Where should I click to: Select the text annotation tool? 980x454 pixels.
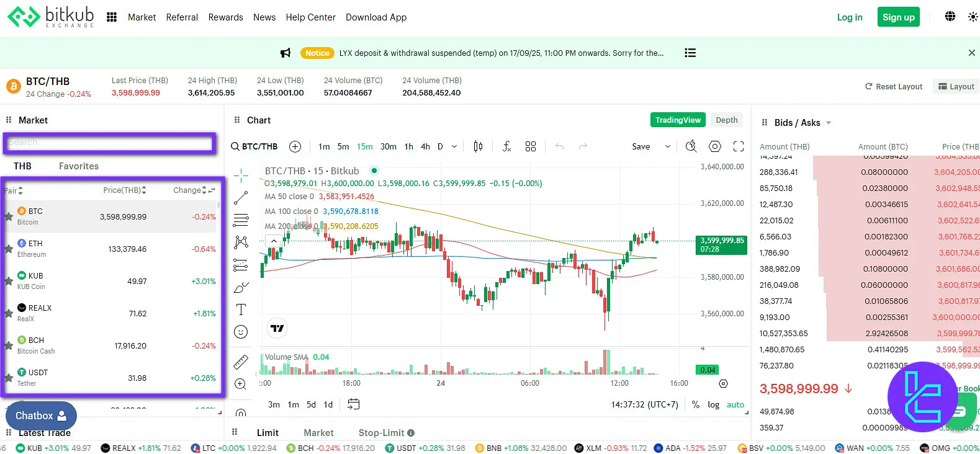coord(241,309)
